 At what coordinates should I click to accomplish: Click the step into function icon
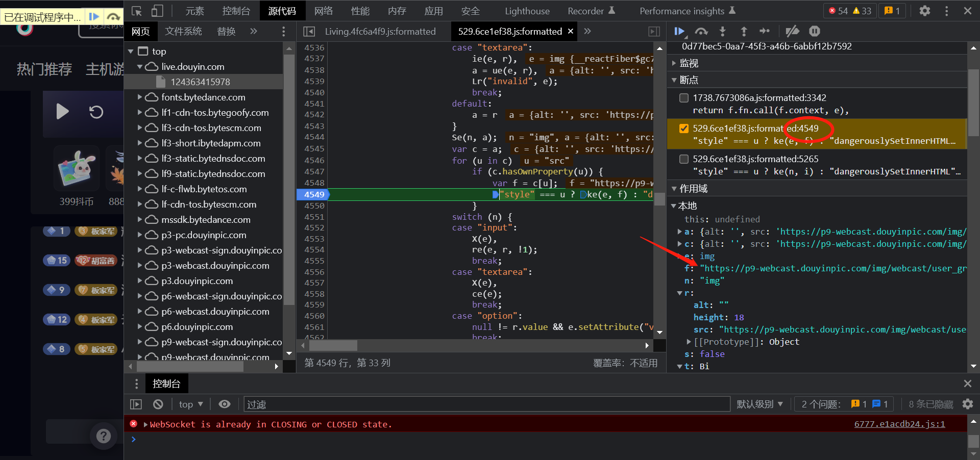tap(722, 32)
